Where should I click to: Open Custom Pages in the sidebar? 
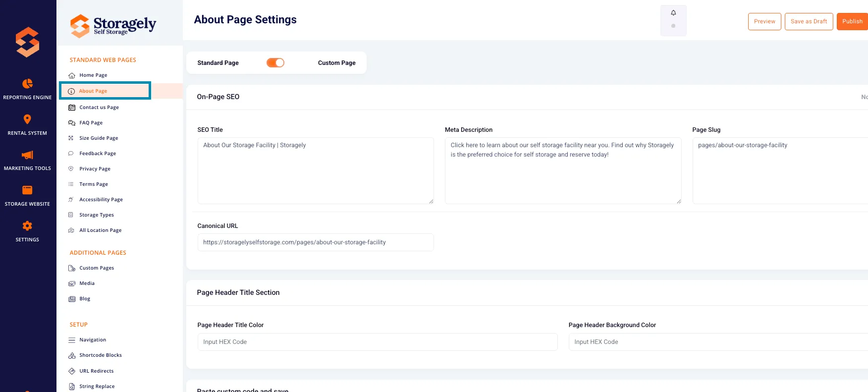(x=97, y=268)
